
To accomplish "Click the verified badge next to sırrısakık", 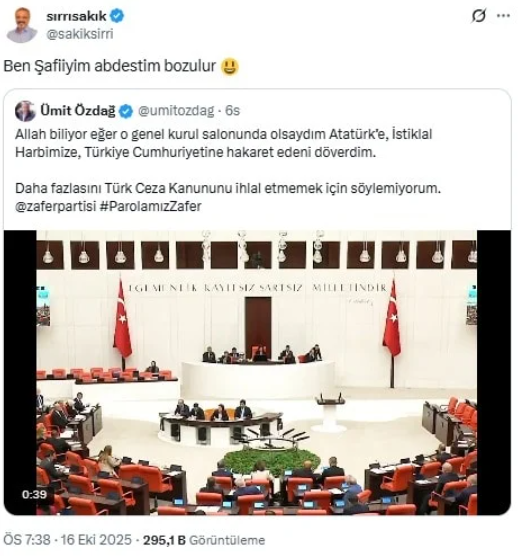I will coord(117,16).
